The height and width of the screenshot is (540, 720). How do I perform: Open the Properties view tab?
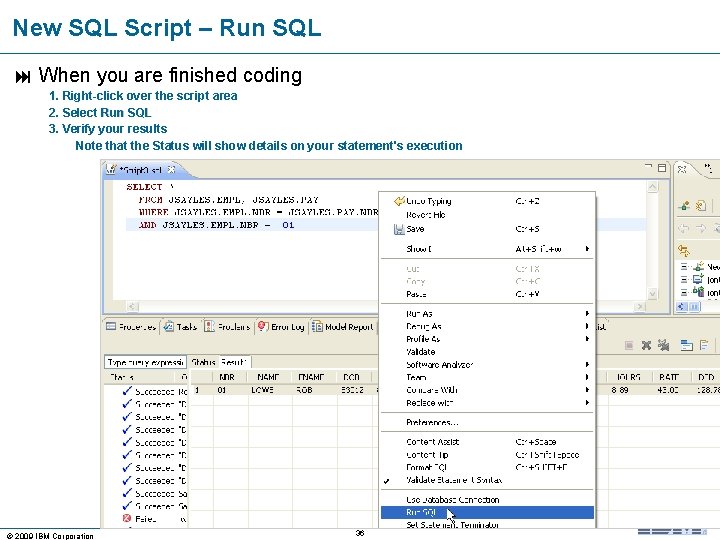[131, 326]
